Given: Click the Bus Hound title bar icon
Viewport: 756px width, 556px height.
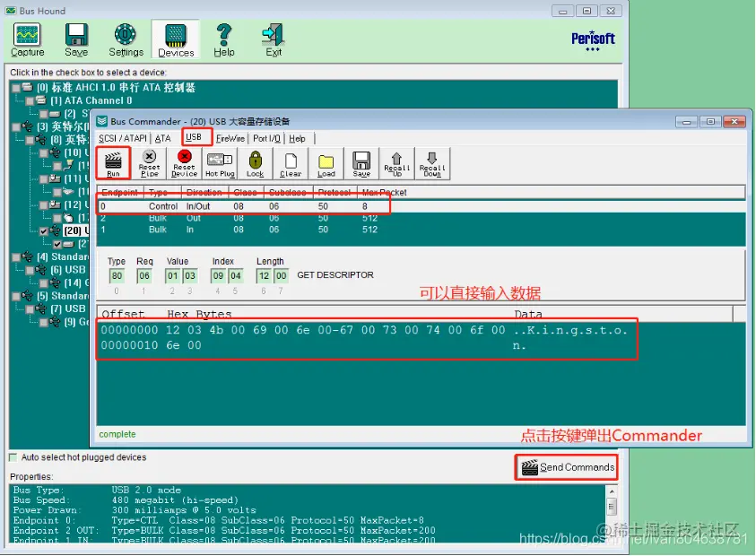Looking at the screenshot, I should click(11, 11).
